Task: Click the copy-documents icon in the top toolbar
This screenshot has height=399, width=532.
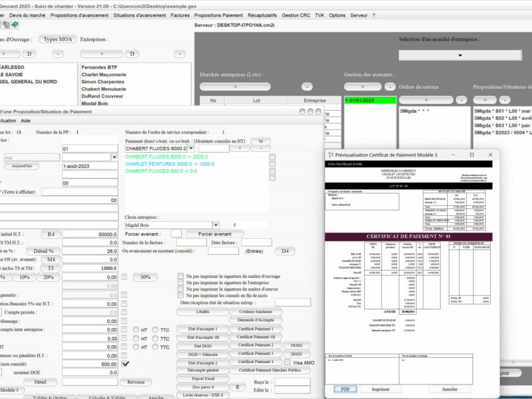Action: pos(6,25)
